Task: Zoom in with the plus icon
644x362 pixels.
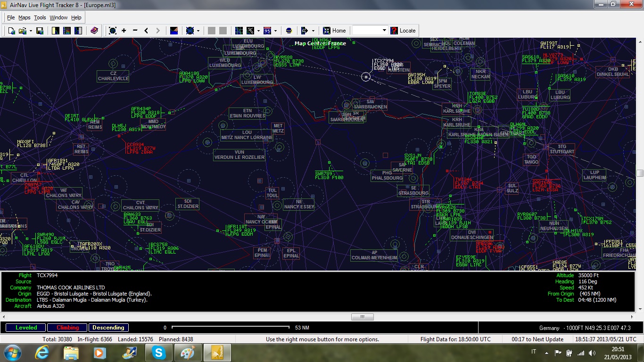Action: (x=124, y=31)
